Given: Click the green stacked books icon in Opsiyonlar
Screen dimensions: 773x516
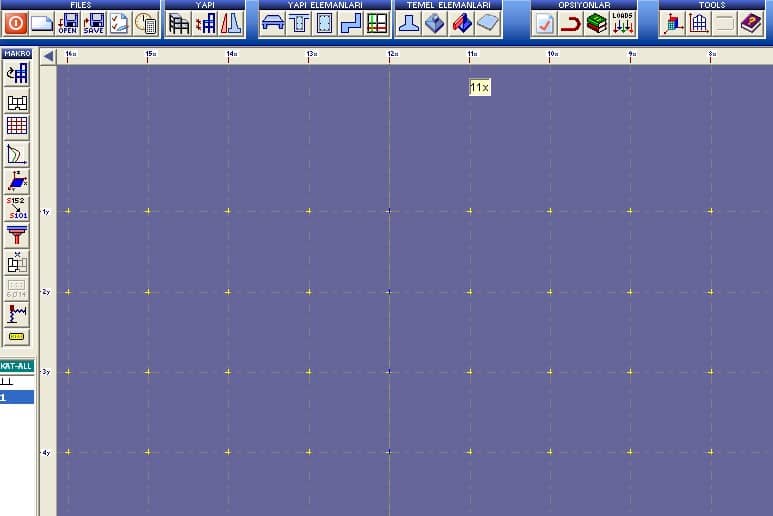Looking at the screenshot, I should pos(597,24).
